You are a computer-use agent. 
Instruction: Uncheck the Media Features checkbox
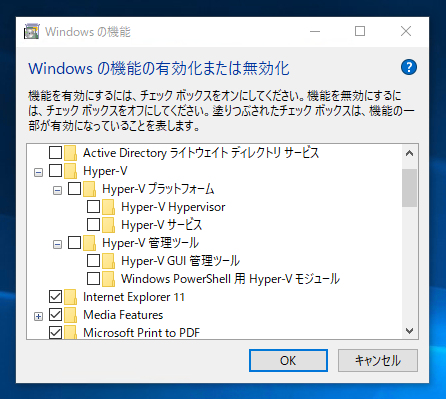(x=55, y=314)
